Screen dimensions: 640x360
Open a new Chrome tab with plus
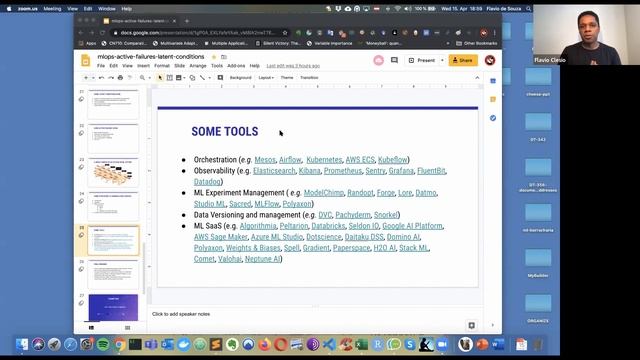pyautogui.click(x=187, y=21)
